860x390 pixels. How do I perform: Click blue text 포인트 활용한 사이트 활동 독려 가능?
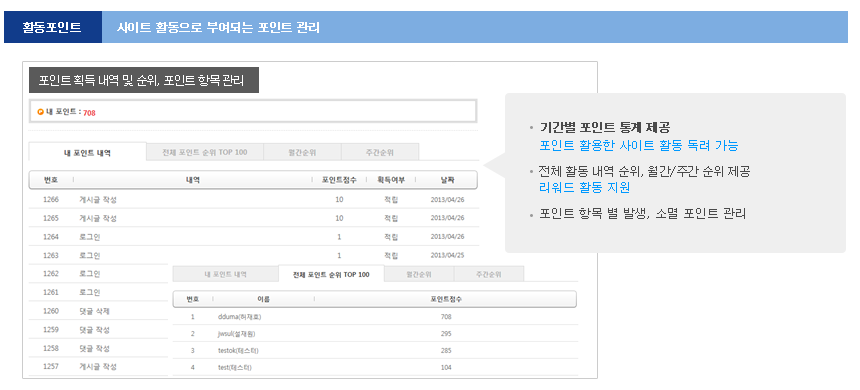point(639,145)
